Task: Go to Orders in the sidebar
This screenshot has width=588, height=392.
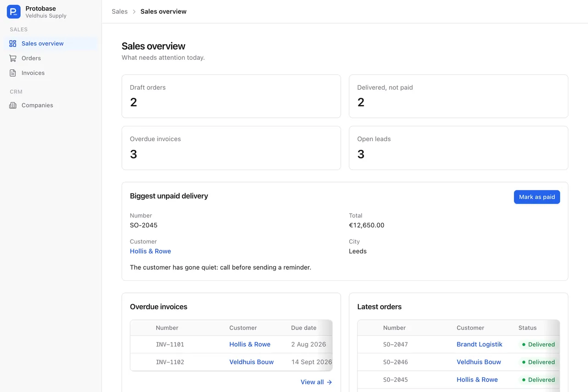Action: (51, 58)
